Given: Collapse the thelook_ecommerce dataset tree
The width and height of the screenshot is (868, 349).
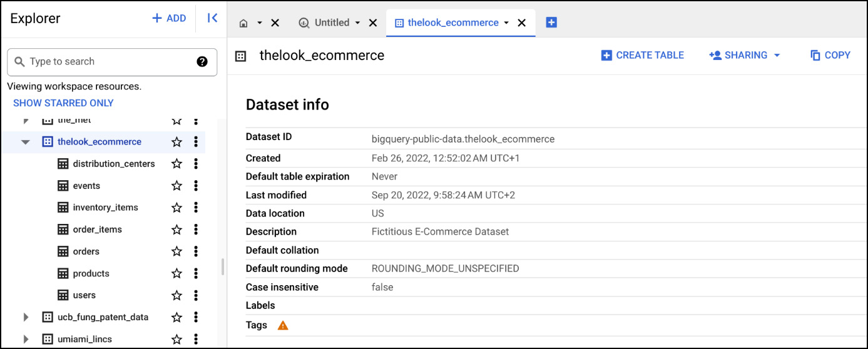Looking at the screenshot, I should click(26, 142).
